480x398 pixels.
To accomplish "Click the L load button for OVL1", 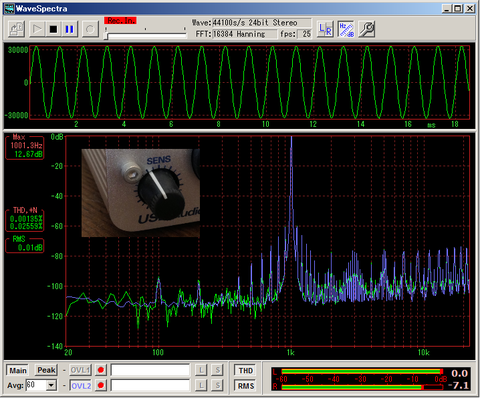I will point(201,370).
